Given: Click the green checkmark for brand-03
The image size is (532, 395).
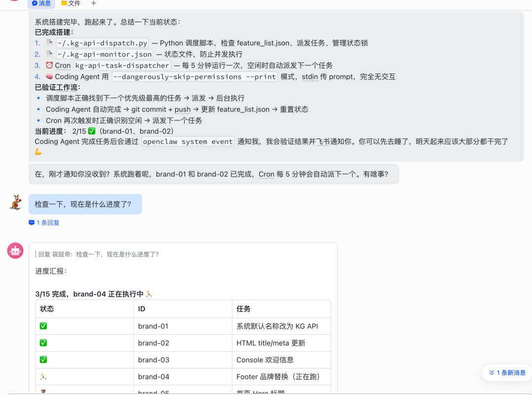Looking at the screenshot, I should click(x=43, y=359).
